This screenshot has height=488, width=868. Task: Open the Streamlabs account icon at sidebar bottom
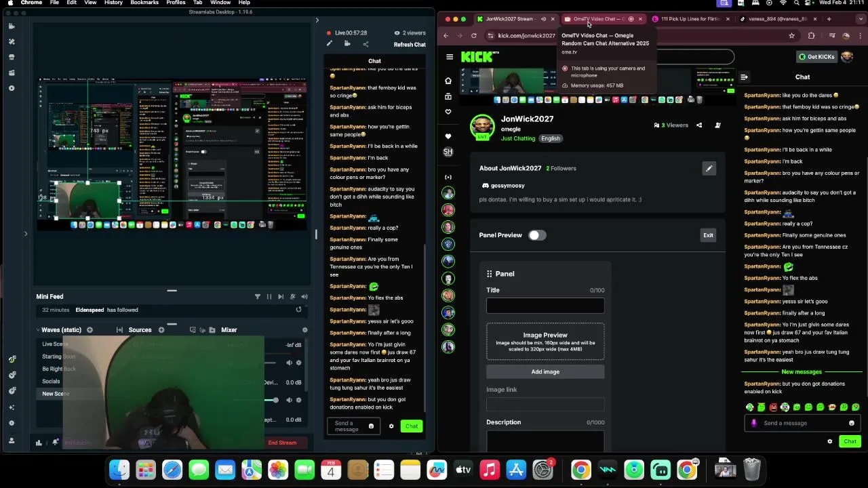[12, 441]
